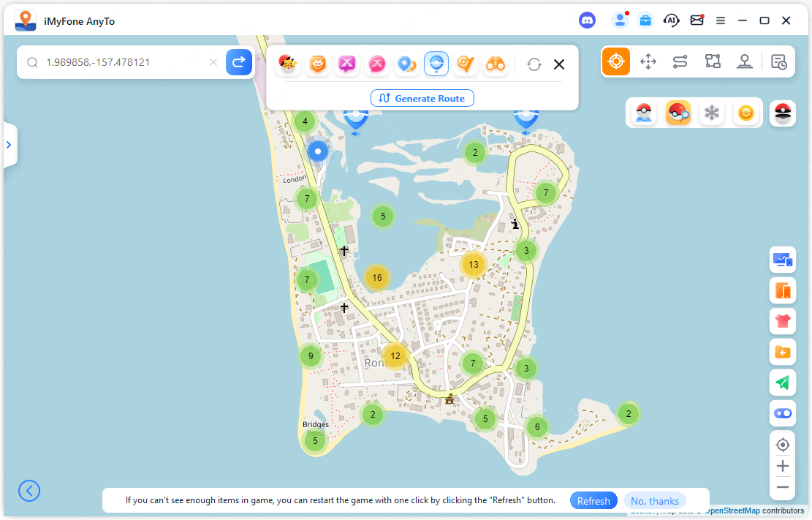Click the yellow cluster marker 13

474,265
